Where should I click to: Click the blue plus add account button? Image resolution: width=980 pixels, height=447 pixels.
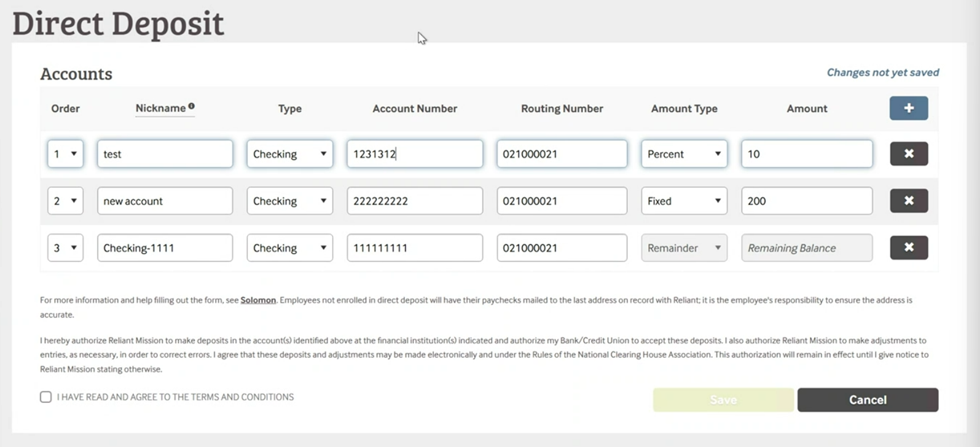(908, 108)
